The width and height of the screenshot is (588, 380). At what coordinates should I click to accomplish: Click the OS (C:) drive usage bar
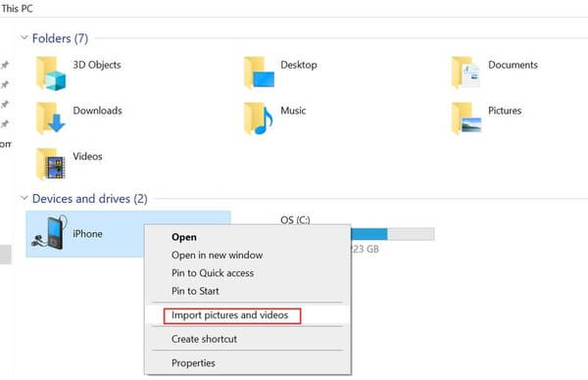pos(392,234)
